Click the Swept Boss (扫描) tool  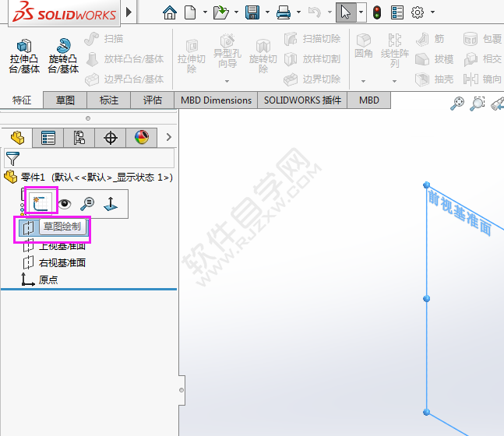(x=104, y=39)
